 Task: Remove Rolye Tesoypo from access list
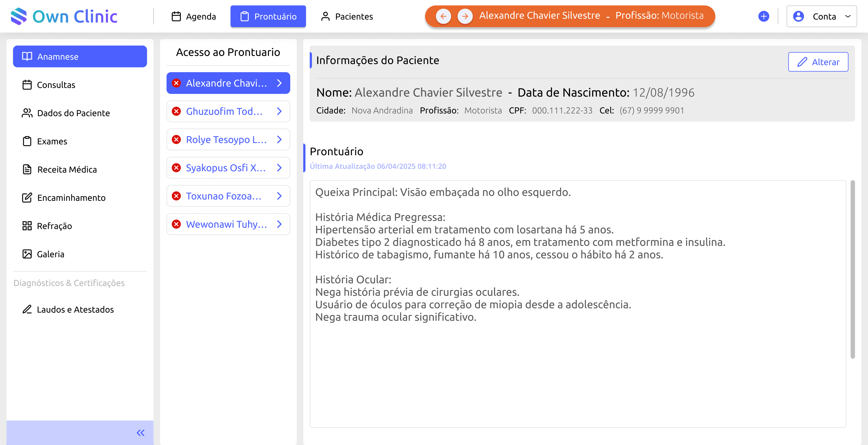point(177,139)
